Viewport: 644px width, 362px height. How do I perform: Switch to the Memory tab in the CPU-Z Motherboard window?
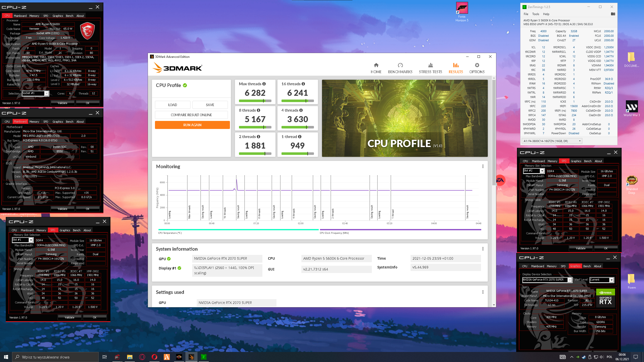pyautogui.click(x=34, y=122)
